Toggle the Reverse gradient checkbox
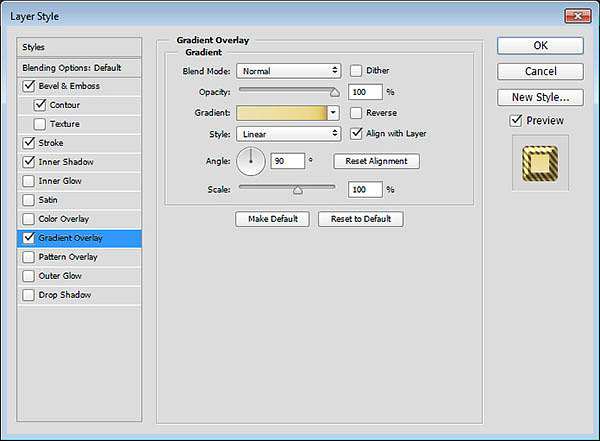 tap(356, 113)
